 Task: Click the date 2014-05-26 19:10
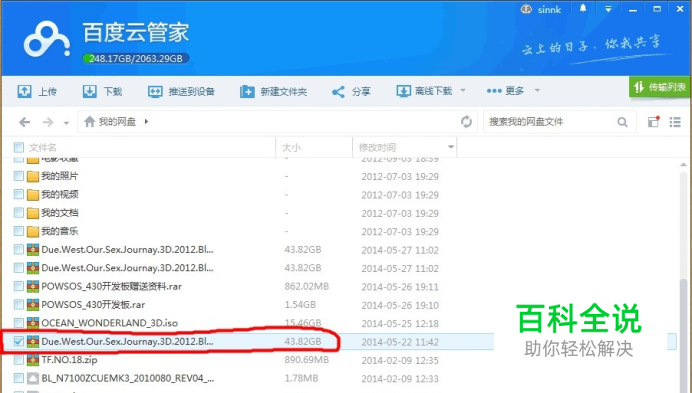tap(400, 305)
